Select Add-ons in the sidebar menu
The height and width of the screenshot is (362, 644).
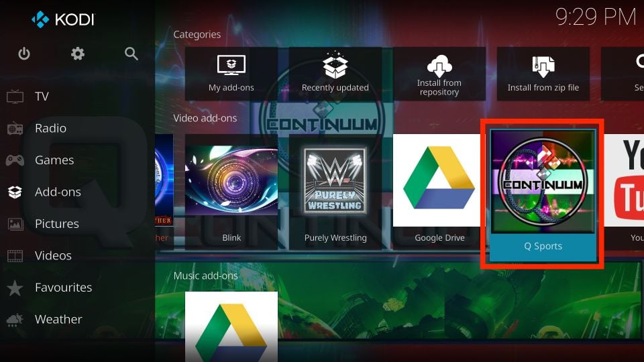tap(58, 192)
